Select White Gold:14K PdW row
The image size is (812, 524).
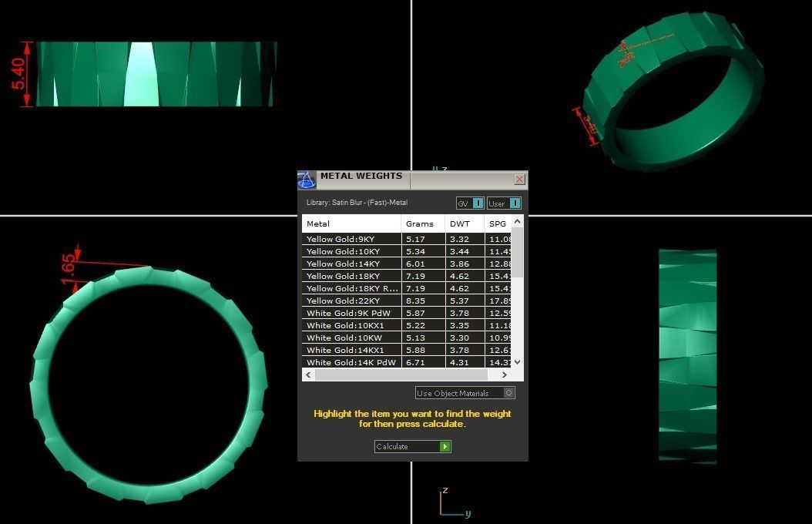[407, 362]
